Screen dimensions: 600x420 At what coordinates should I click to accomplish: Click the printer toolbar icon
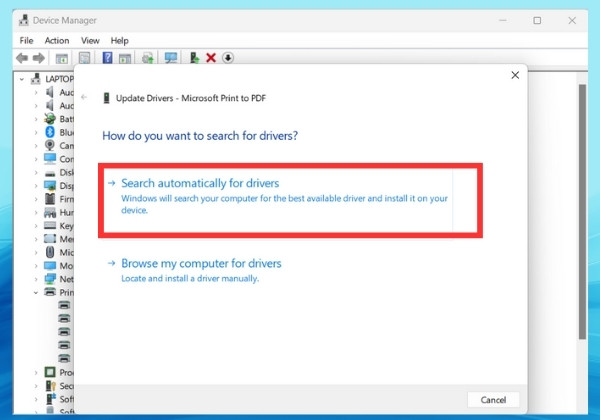click(x=148, y=58)
